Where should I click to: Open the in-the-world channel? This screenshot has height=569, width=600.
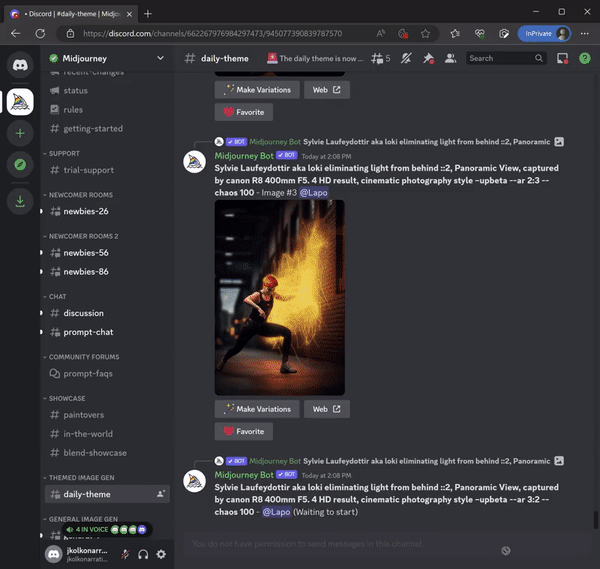coord(107,434)
